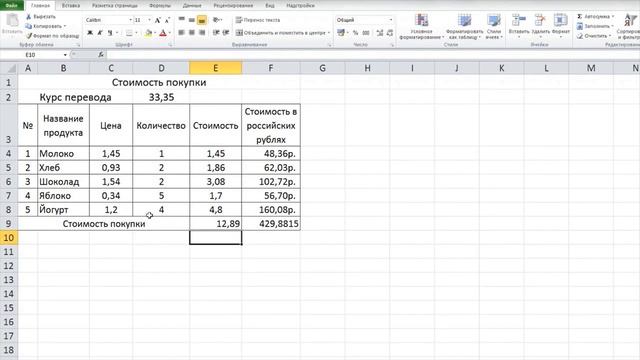Toggle italic formatting (К)
The height and width of the screenshot is (360, 640).
(x=100, y=33)
